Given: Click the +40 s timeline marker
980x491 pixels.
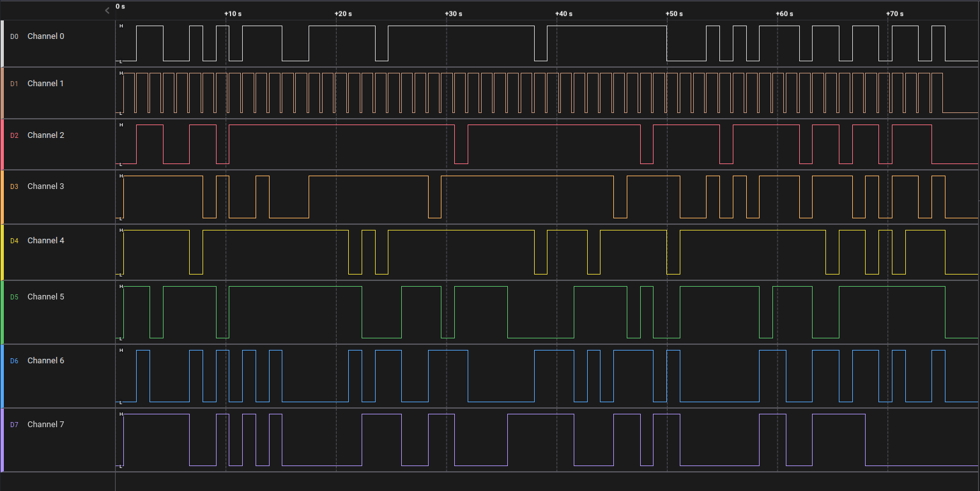Looking at the screenshot, I should 564,13.
